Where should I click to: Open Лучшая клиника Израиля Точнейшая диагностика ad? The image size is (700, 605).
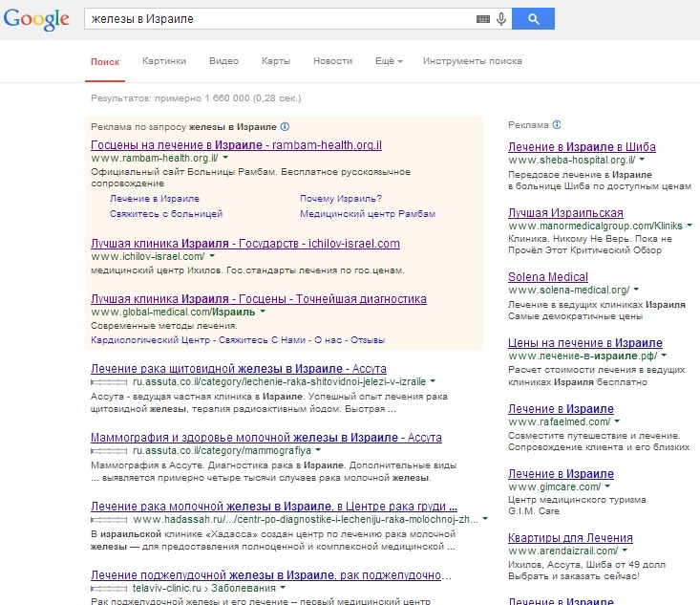point(259,299)
